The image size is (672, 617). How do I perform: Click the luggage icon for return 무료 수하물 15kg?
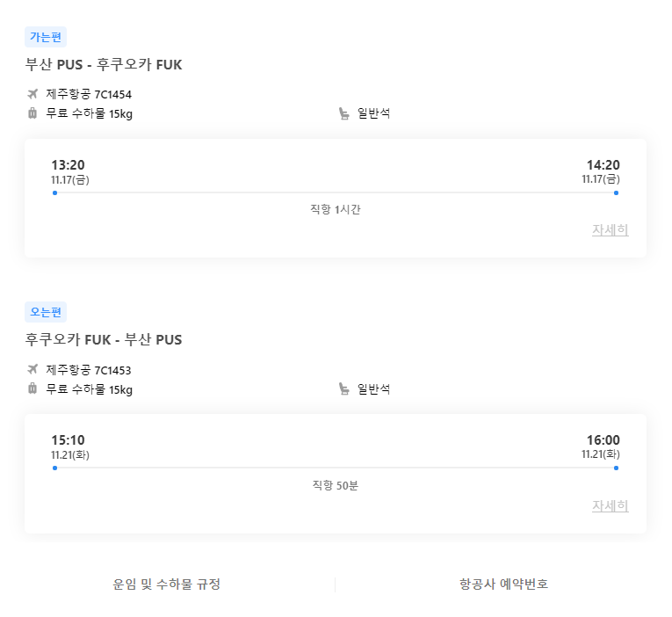[x=33, y=388]
